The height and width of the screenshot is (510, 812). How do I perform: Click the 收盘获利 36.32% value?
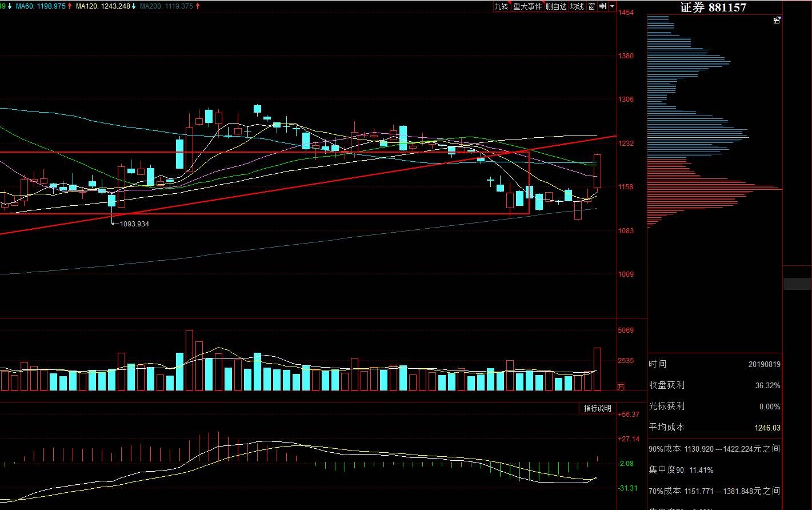click(x=767, y=386)
